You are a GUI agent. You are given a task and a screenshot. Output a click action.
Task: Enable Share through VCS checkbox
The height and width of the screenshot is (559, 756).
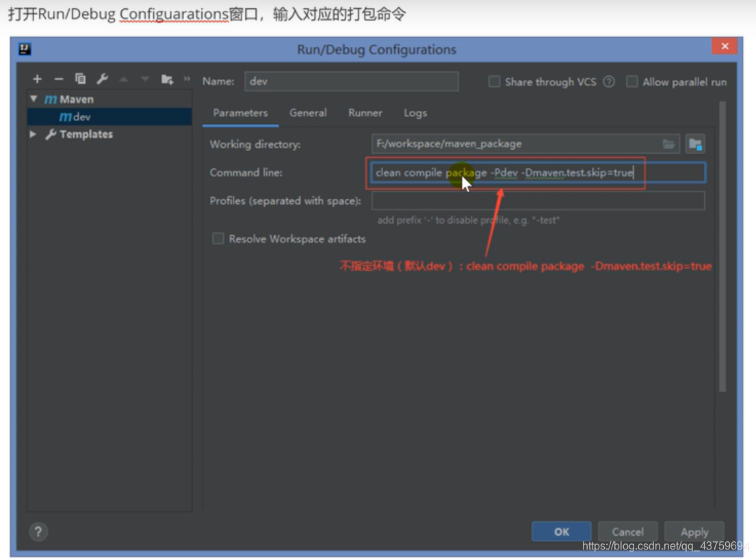(x=494, y=81)
